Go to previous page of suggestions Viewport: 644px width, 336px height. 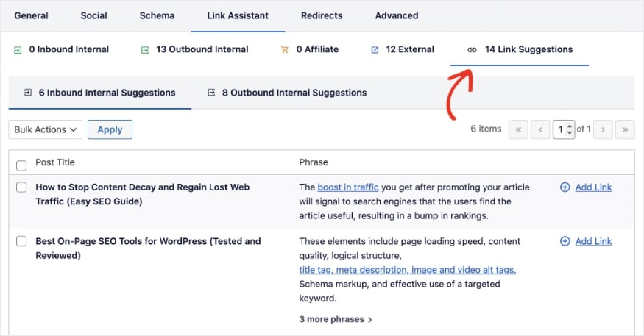pos(540,129)
